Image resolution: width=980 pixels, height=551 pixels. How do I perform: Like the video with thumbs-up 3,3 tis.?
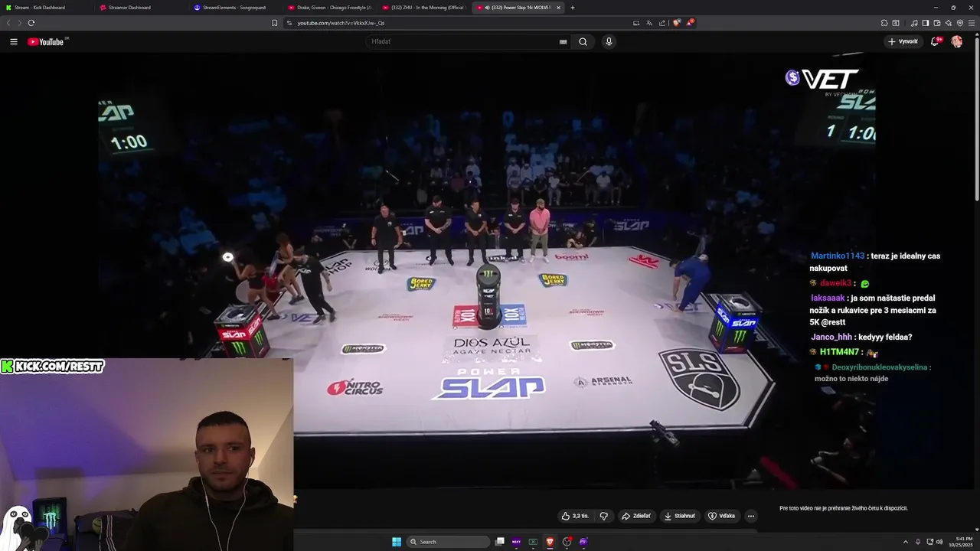coord(575,516)
